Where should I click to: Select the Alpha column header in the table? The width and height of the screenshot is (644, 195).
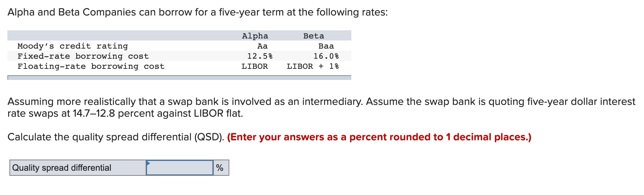pos(255,35)
